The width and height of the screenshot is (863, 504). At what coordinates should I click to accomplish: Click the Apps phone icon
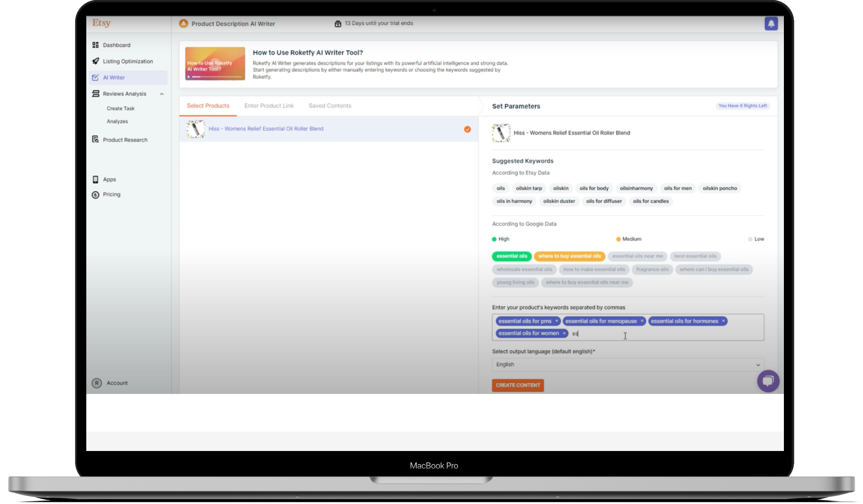click(95, 179)
